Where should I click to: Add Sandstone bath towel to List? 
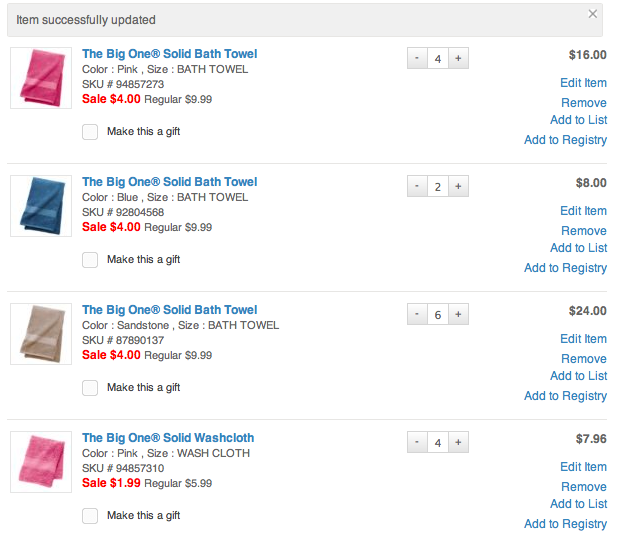pyautogui.click(x=579, y=376)
